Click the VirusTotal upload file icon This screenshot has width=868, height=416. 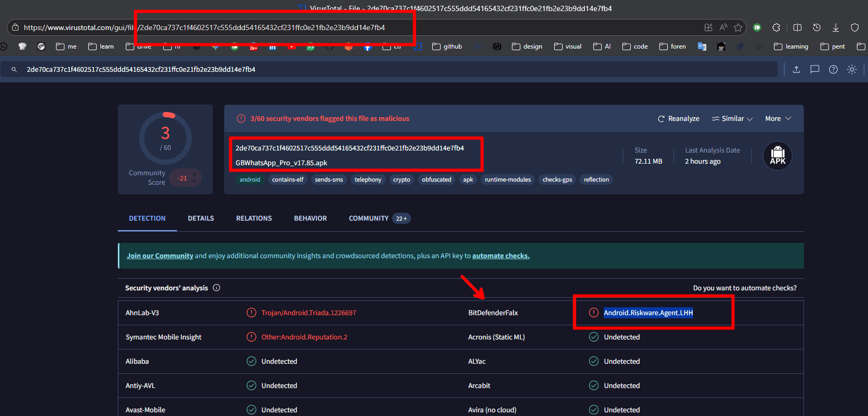pyautogui.click(x=796, y=69)
